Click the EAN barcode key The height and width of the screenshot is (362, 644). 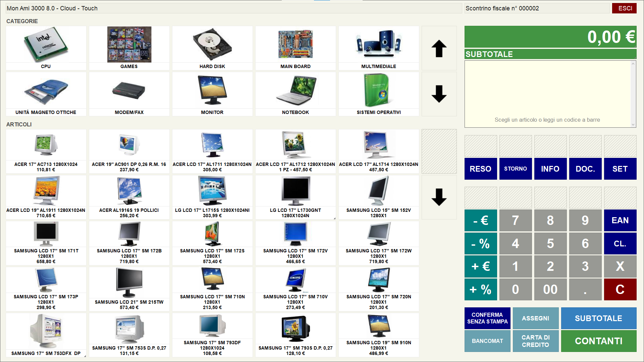click(620, 221)
